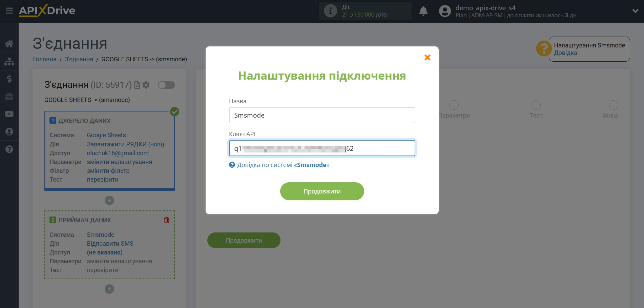Open the hamburger menu in top bar
This screenshot has width=644, height=308.
(x=9, y=11)
